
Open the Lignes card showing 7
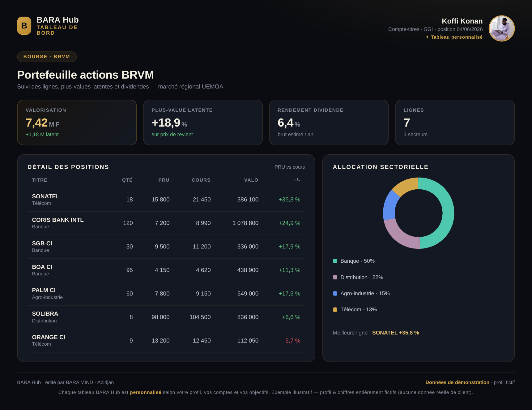455,122
